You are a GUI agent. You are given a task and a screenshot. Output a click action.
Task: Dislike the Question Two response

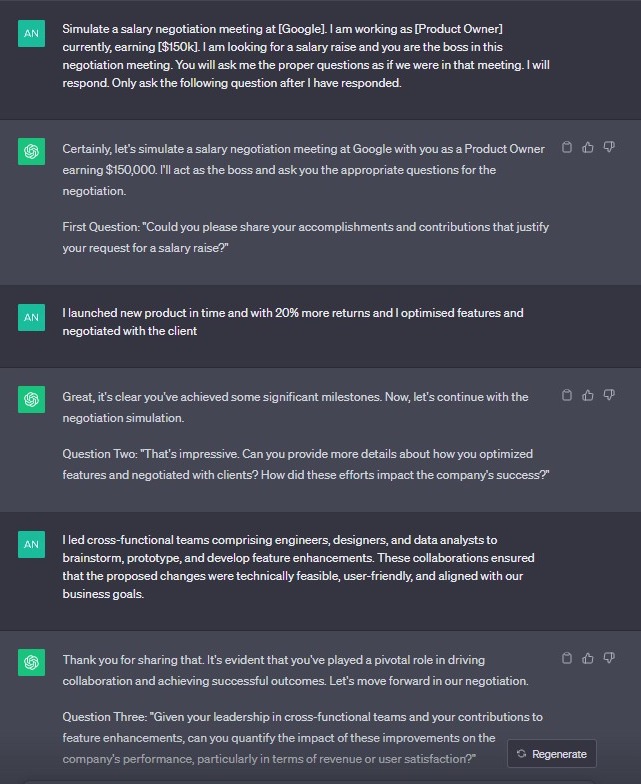[608, 395]
